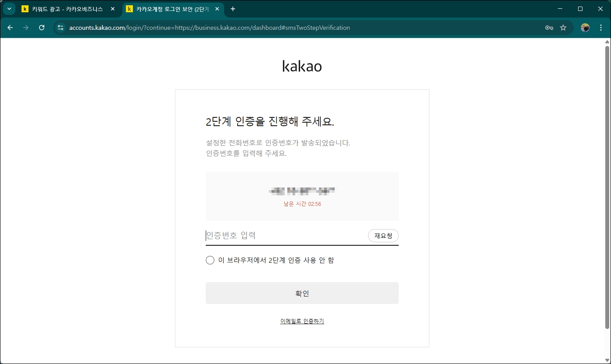Reload the current page

click(x=41, y=28)
